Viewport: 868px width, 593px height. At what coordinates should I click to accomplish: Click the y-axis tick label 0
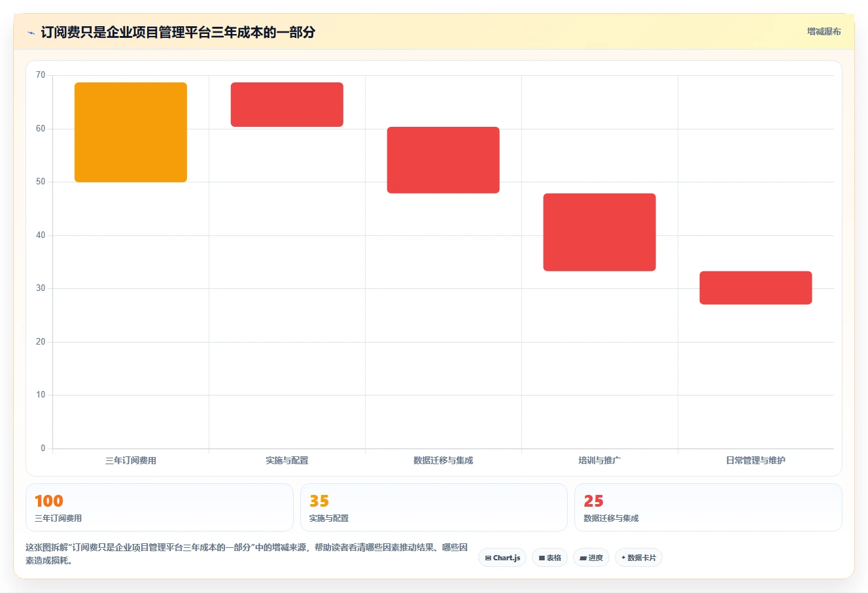coord(43,449)
